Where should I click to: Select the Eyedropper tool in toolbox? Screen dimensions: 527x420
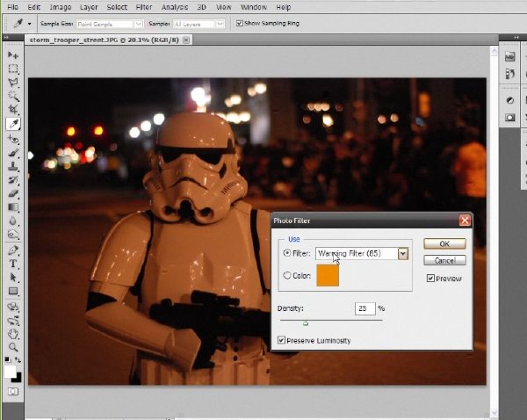click(x=13, y=124)
